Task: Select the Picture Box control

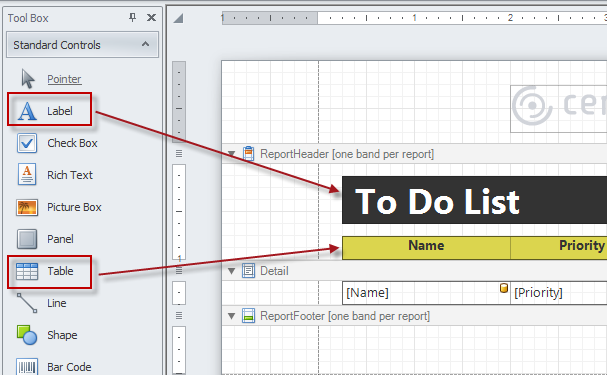Action: tap(58, 207)
